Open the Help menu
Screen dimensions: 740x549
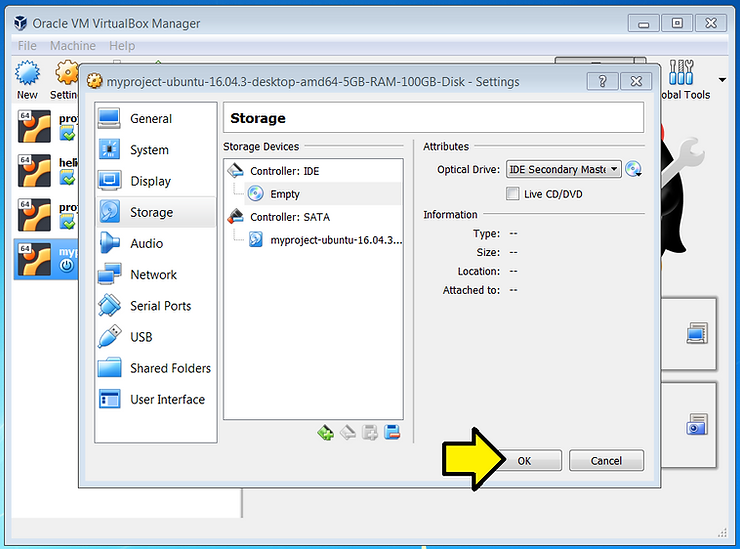click(122, 46)
